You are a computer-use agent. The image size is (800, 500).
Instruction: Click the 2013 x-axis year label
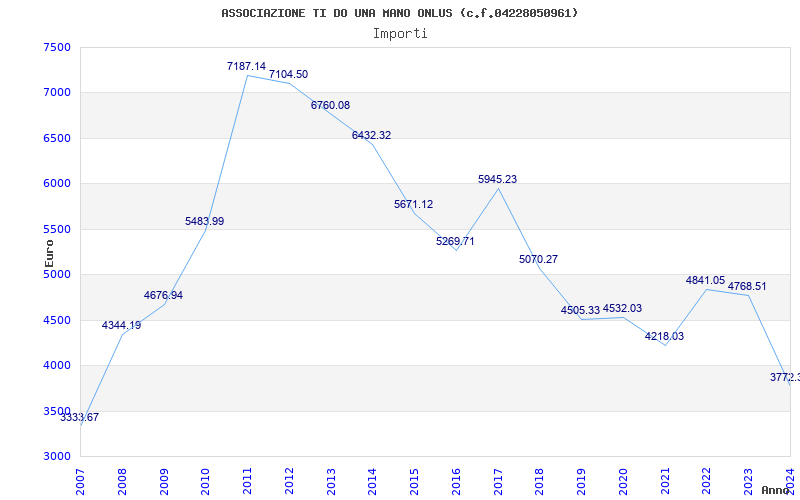331,482
